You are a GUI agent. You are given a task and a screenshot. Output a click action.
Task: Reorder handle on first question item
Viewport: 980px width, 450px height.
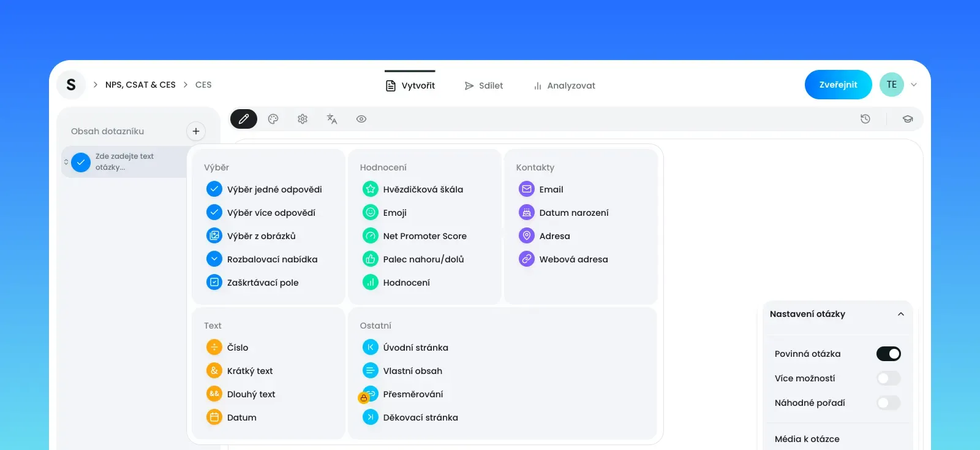coord(66,162)
